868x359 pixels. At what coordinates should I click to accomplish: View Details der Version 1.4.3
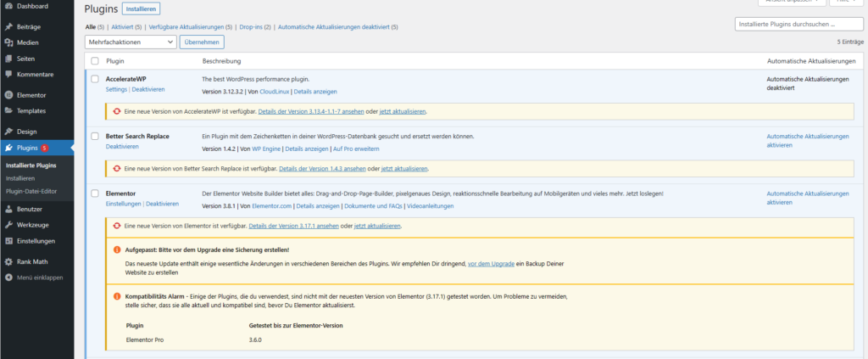(x=321, y=168)
